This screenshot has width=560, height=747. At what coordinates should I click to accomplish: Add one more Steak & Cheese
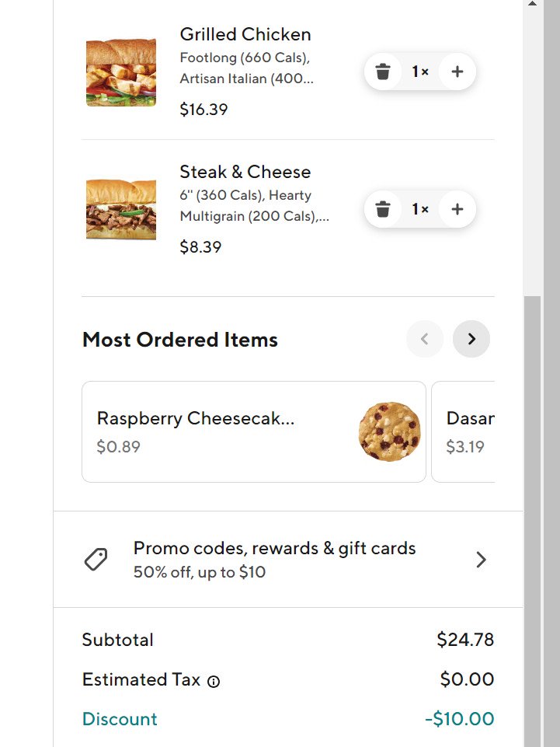click(457, 209)
